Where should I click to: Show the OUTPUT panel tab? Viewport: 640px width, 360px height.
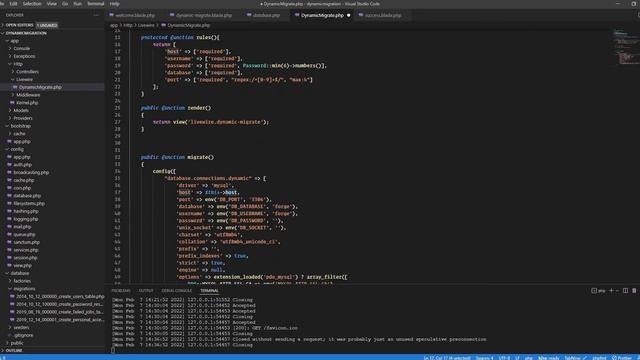pyautogui.click(x=146, y=291)
